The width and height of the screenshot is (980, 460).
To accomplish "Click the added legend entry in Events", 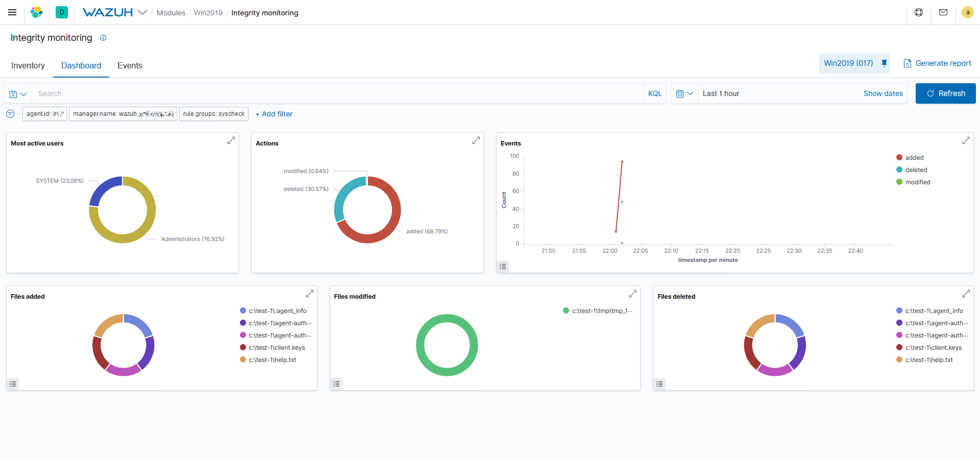I will [910, 158].
